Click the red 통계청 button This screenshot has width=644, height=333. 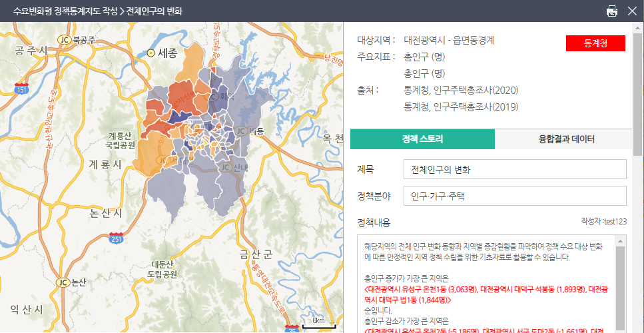[595, 43]
